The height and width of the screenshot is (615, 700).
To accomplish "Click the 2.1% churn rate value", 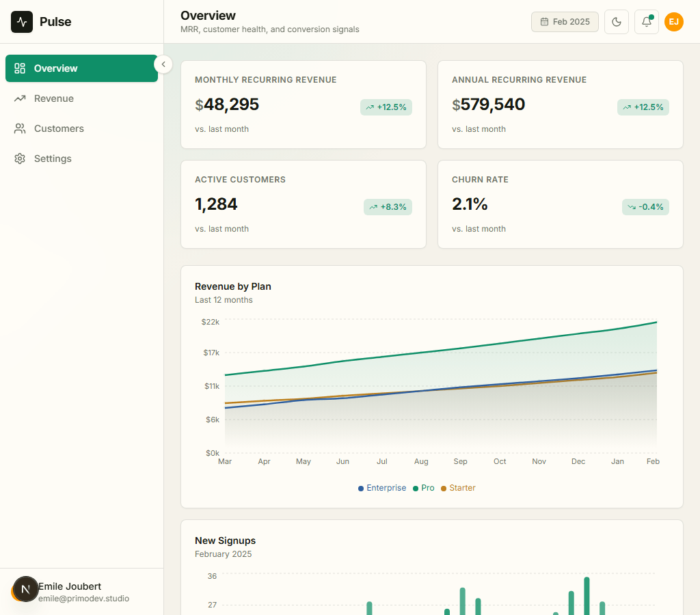I will [470, 204].
